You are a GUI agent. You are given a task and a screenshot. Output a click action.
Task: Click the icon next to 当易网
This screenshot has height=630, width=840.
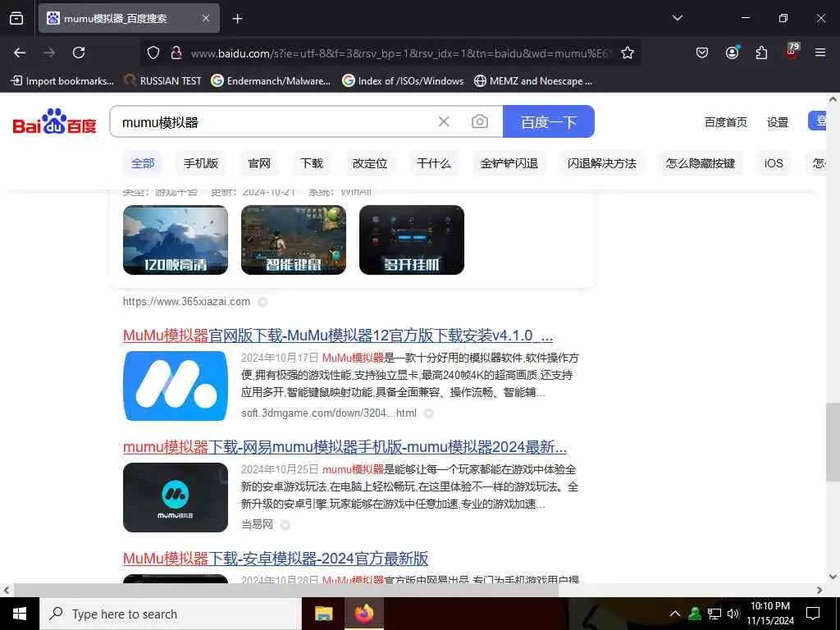(x=285, y=525)
